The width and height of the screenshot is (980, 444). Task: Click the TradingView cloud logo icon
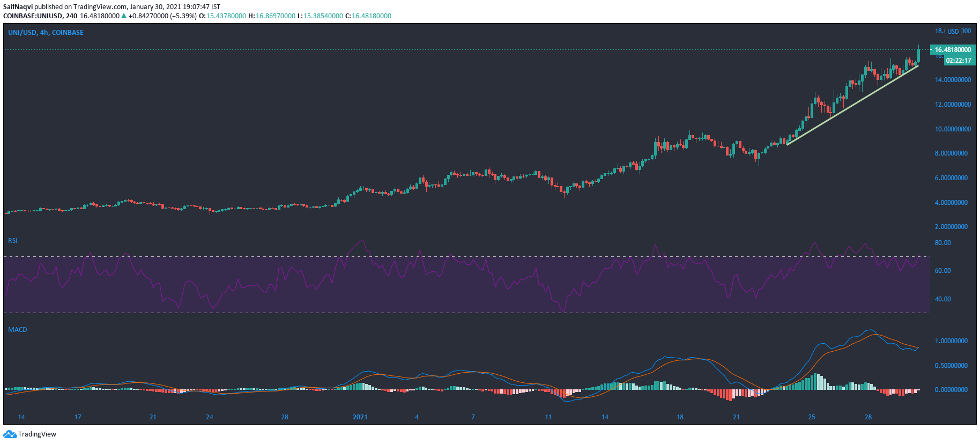click(x=10, y=434)
